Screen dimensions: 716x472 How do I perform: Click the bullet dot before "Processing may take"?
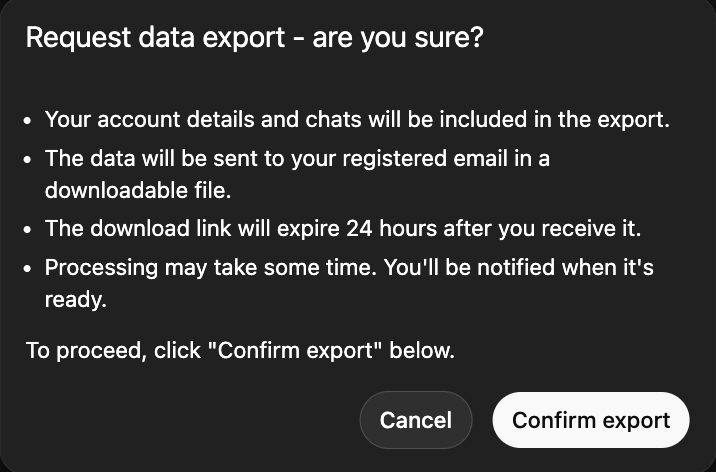click(31, 268)
